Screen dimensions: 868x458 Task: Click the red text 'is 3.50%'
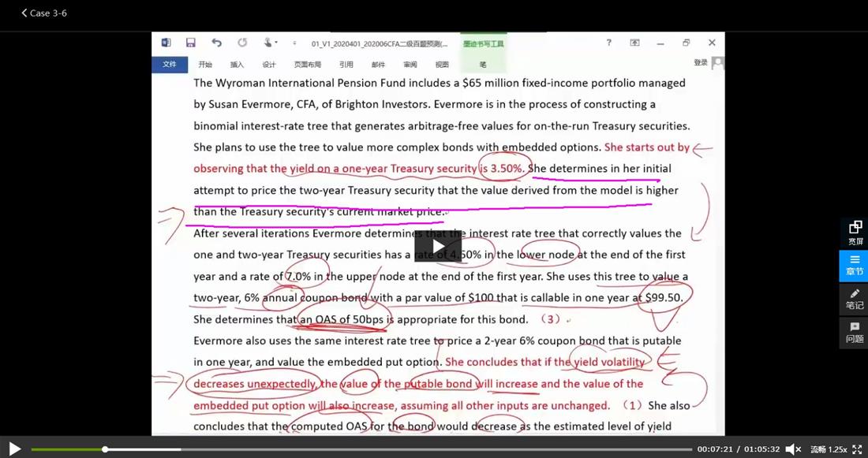tap(502, 169)
